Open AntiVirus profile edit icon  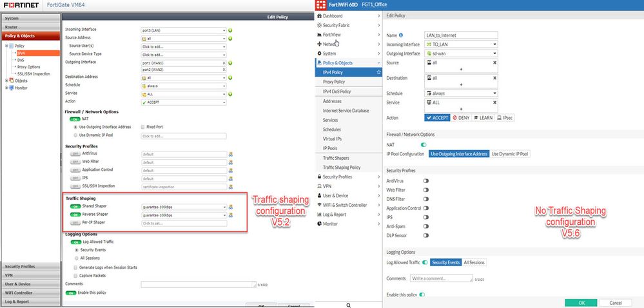pyautogui.click(x=231, y=155)
